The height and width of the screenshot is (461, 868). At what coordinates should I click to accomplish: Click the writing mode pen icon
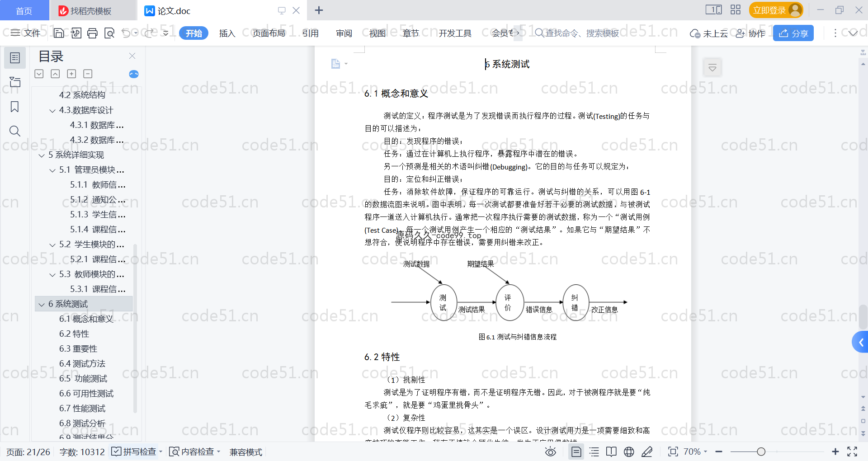647,452
